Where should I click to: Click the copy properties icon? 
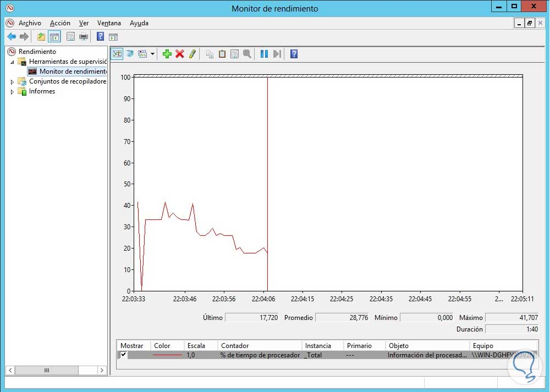coord(210,54)
